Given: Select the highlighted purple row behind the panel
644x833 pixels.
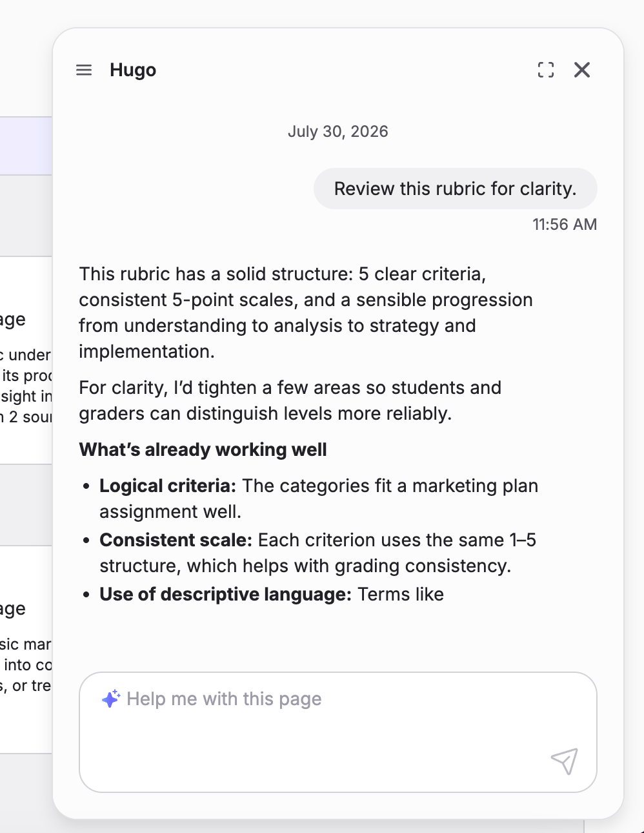Looking at the screenshot, I should [x=26, y=146].
